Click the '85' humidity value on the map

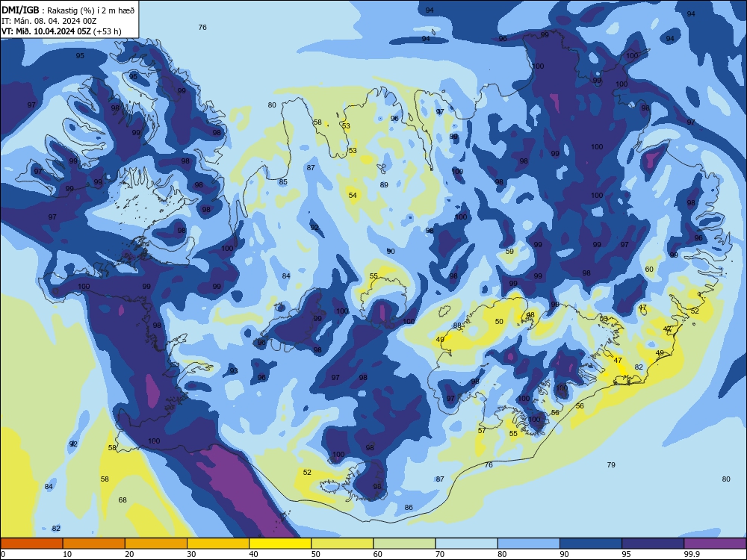tap(283, 182)
